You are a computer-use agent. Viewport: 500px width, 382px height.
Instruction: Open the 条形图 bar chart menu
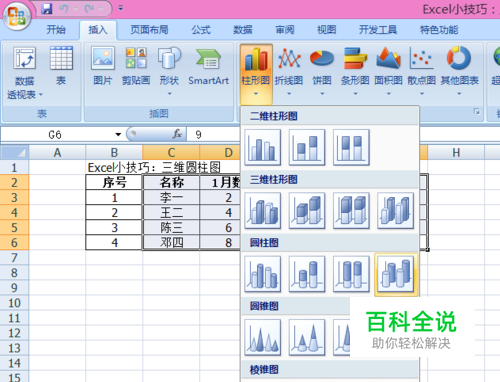pos(355,71)
